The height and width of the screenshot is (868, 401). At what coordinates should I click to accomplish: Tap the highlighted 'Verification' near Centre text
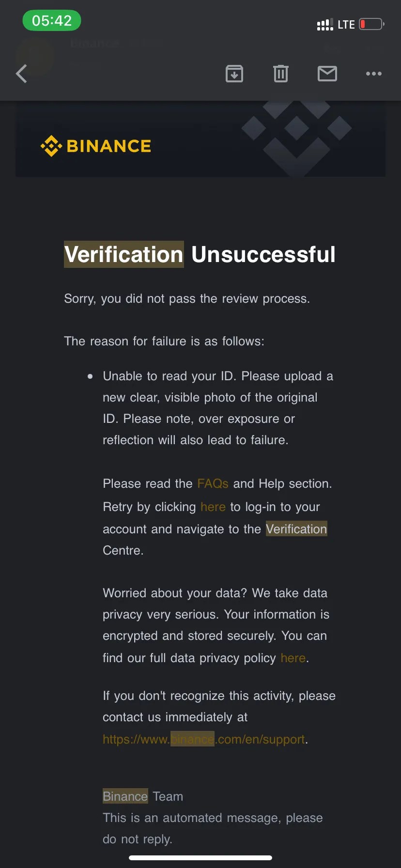point(296,528)
